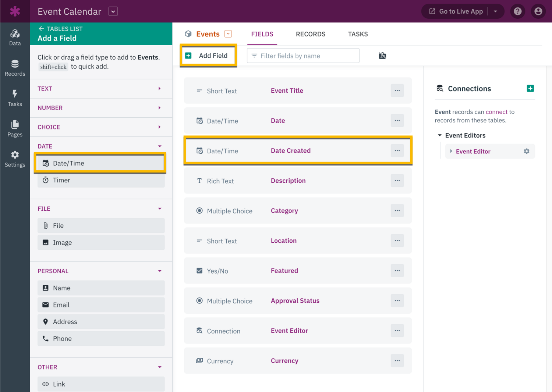This screenshot has width=552, height=392.
Task: Click the Filter fields by name input
Action: [303, 56]
